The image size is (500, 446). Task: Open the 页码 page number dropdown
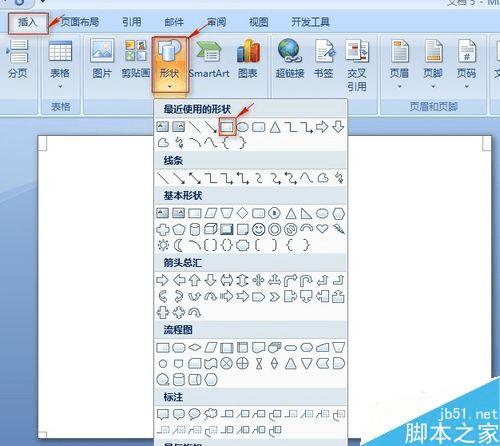click(x=466, y=64)
